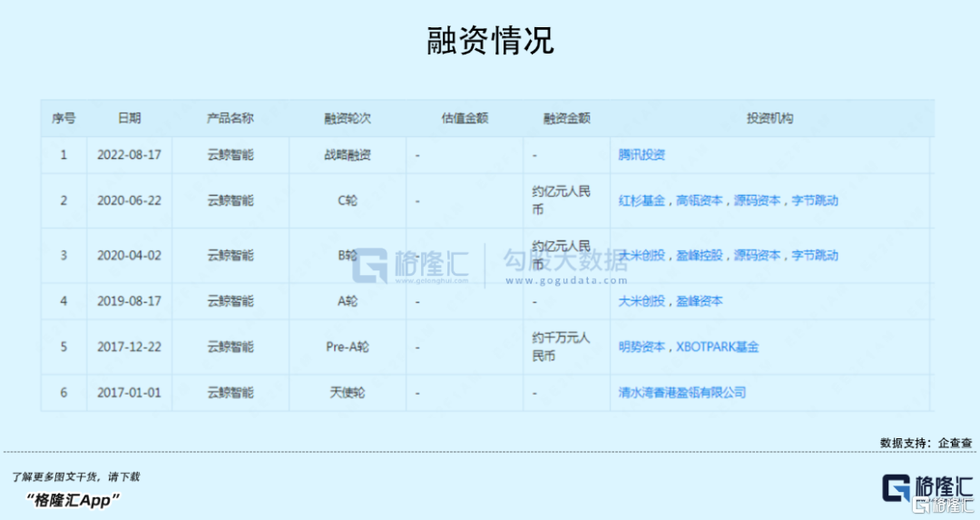Viewport: 980px width, 520px height.
Task: Click 字节跳动 in the C轮 row
Action: [x=814, y=201]
